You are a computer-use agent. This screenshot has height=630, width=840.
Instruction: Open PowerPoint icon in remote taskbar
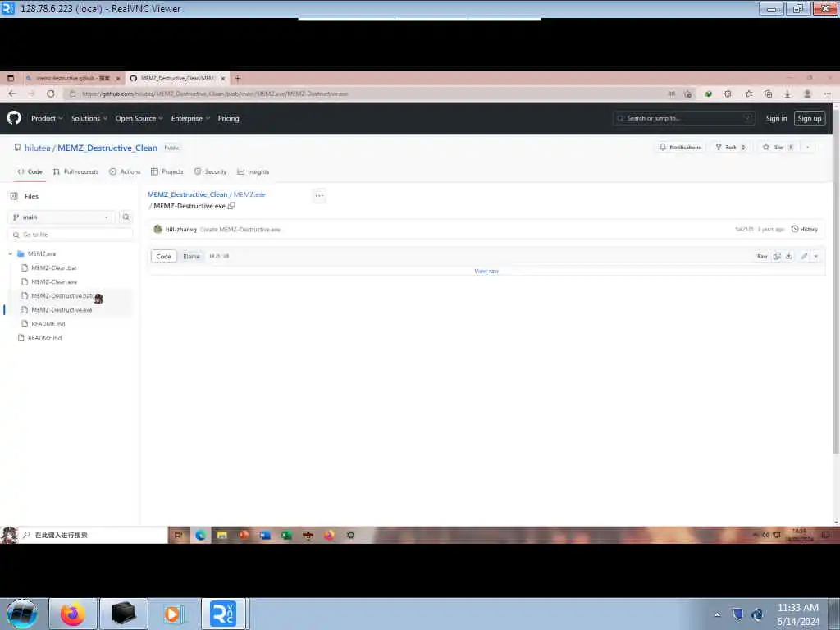(243, 535)
